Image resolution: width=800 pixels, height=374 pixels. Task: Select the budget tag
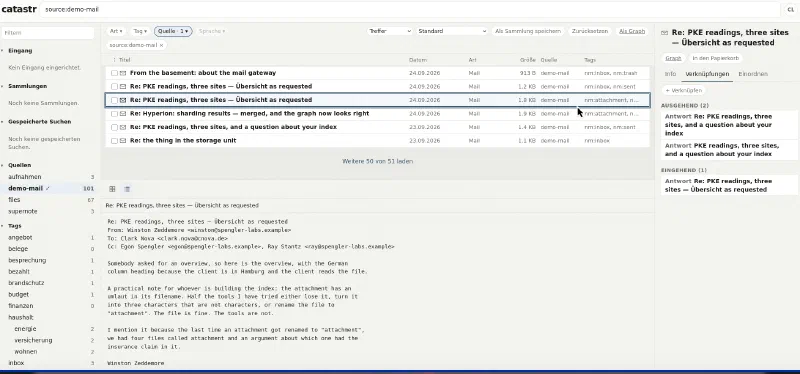point(49,294)
